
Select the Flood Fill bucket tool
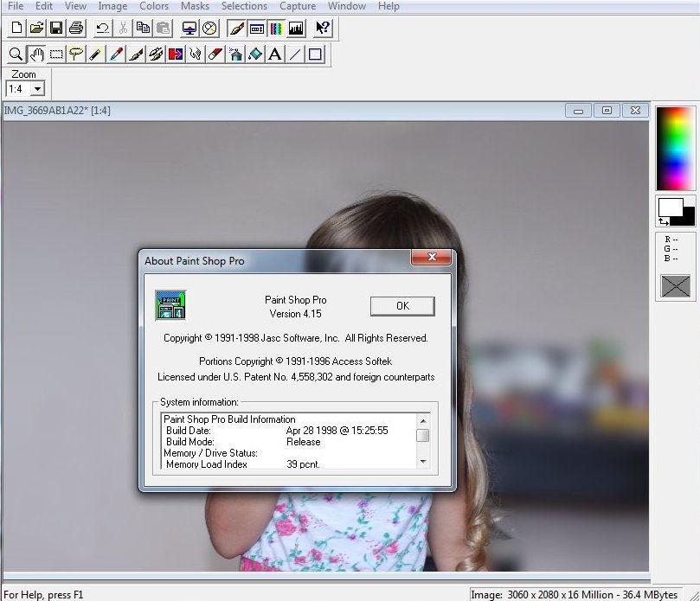(x=255, y=54)
